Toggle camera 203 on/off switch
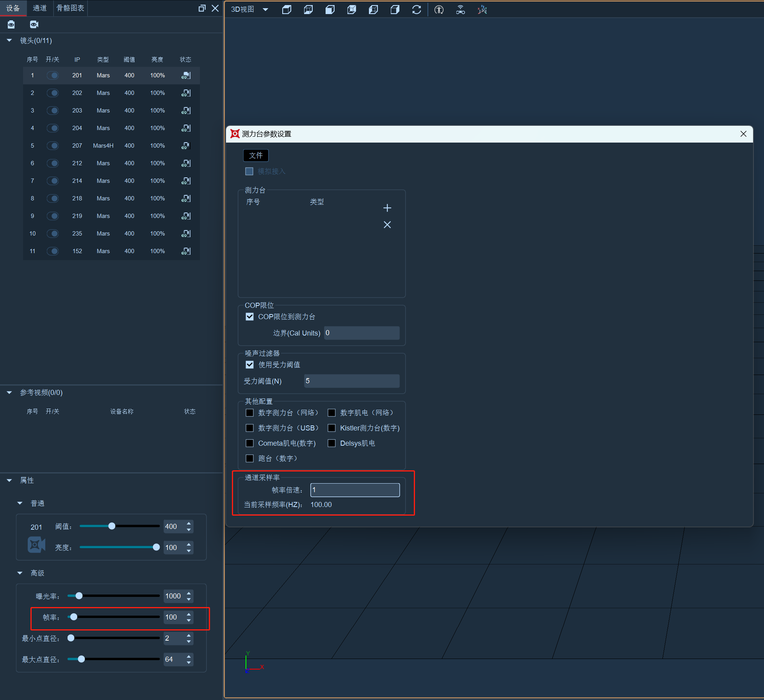This screenshot has height=700, width=764. tap(53, 111)
